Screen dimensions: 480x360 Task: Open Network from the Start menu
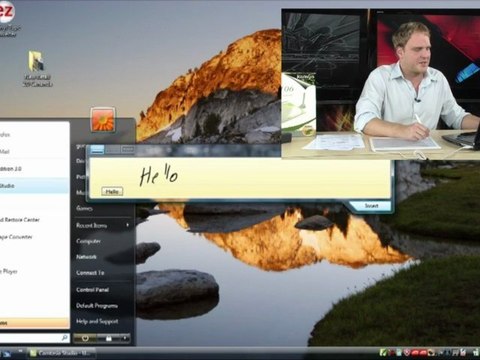click(x=86, y=257)
